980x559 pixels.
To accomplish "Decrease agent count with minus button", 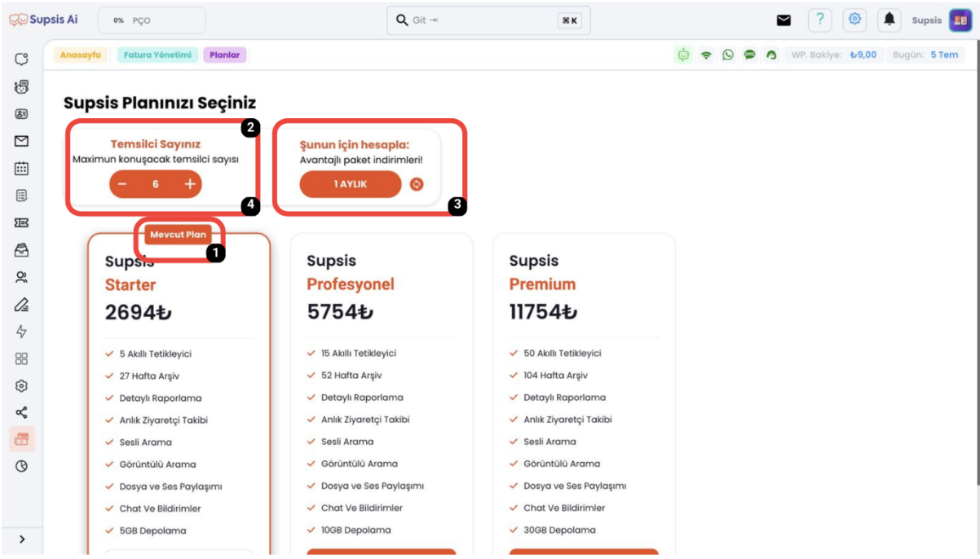I will pos(122,184).
